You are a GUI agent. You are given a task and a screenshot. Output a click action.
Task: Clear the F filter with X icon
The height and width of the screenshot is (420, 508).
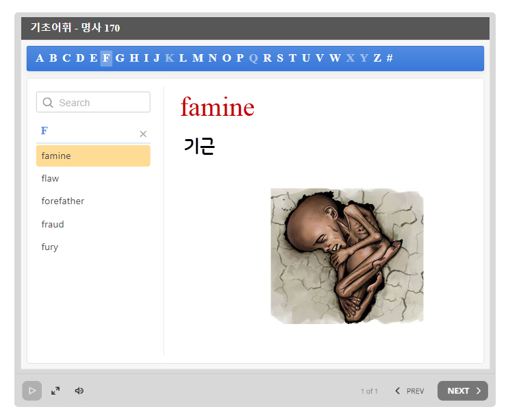pos(143,134)
